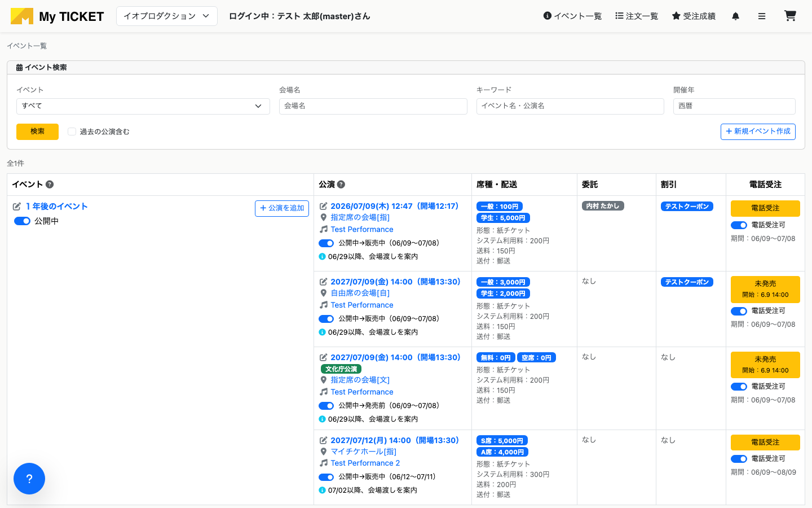Click info icon beside 07/02以降、会場渡しを案内
812x508 pixels.
[x=322, y=491]
